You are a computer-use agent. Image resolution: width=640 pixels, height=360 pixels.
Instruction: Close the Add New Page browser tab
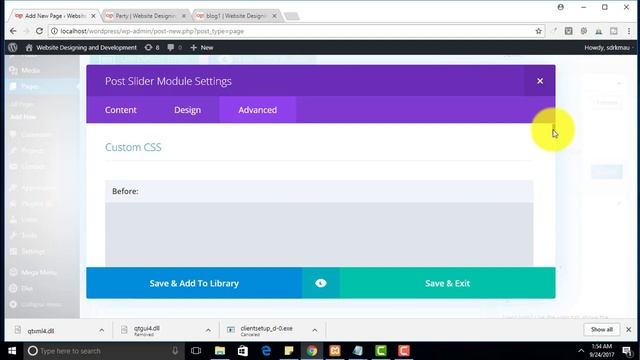click(93, 16)
